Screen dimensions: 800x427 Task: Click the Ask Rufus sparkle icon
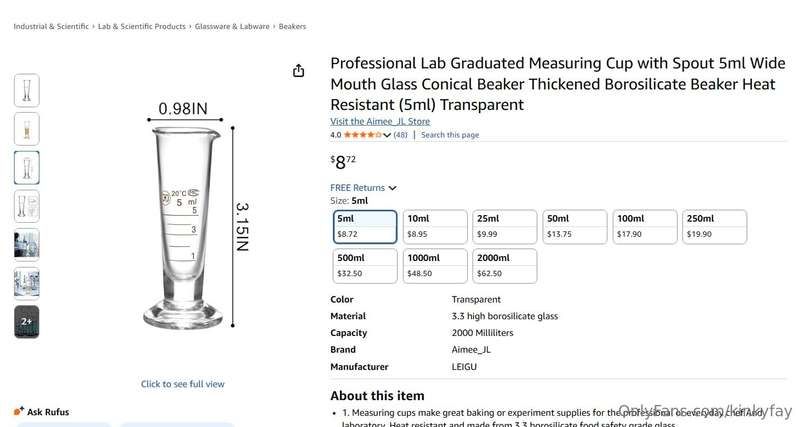coord(18,411)
